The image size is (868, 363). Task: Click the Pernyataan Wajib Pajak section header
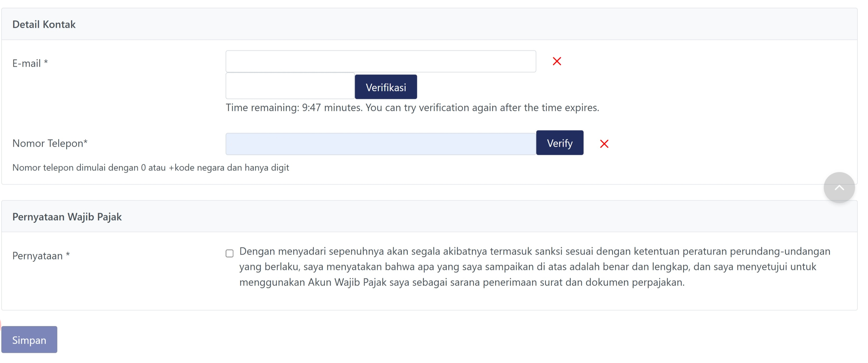(67, 217)
